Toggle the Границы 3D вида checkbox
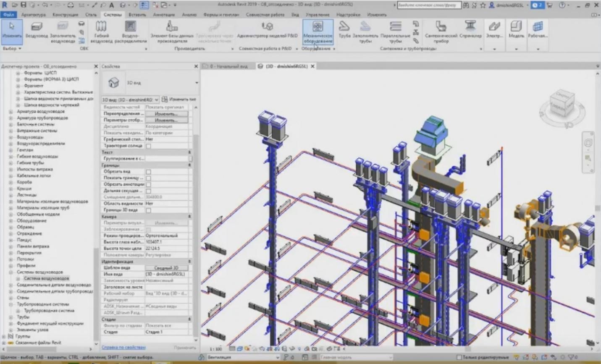 coord(148,210)
